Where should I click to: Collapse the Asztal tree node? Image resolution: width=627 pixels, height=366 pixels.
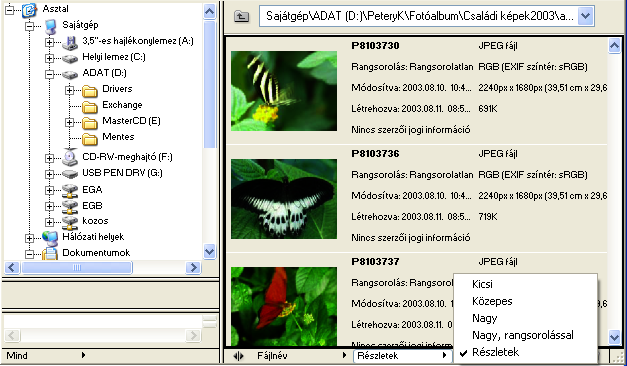tap(9, 10)
